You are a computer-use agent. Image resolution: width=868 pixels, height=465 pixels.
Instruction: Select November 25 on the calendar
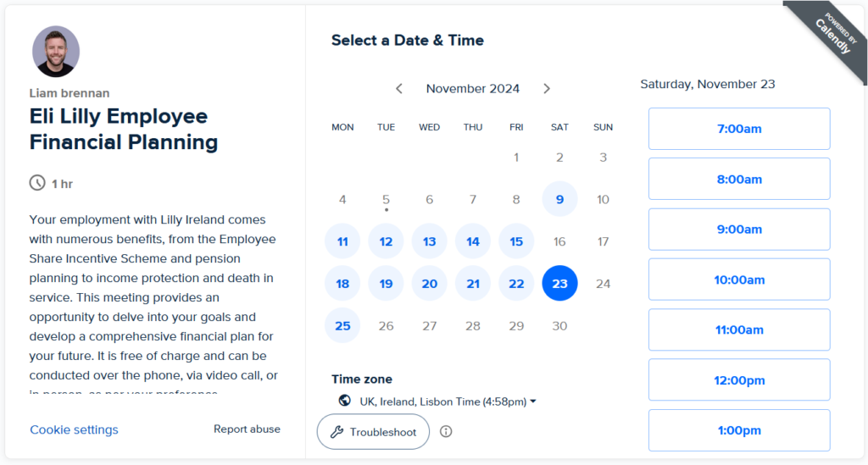click(342, 326)
